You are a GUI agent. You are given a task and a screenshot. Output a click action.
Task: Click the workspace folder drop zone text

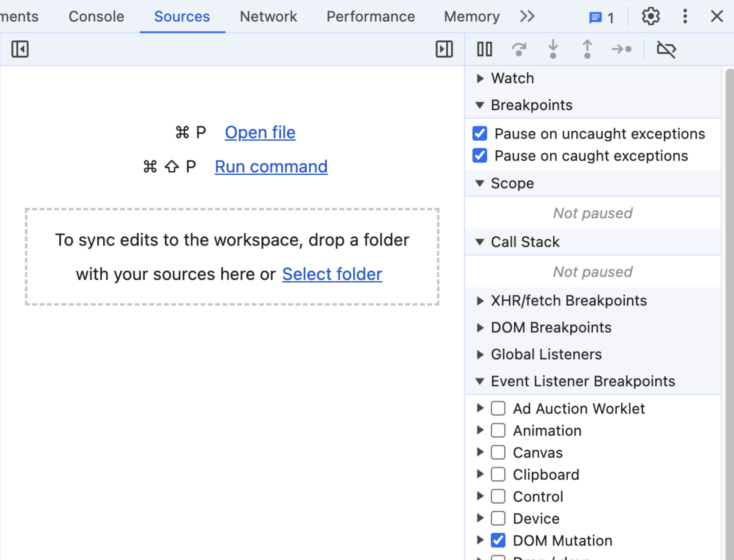[x=232, y=257]
